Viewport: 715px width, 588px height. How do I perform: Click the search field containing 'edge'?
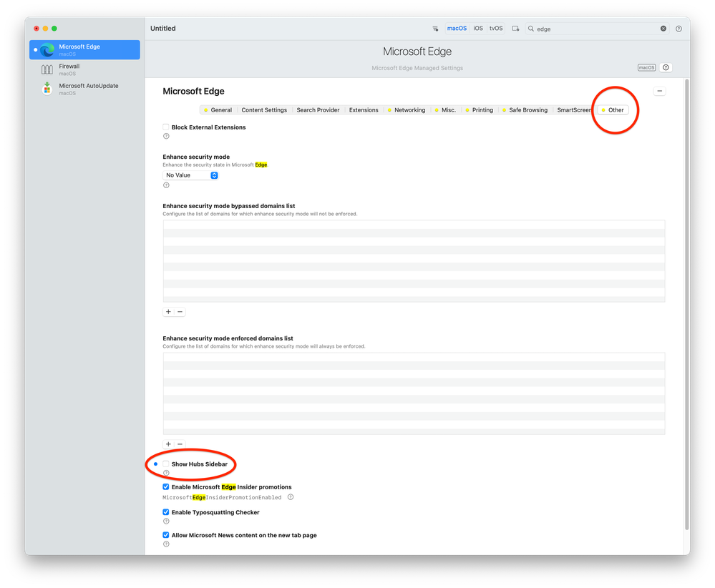tap(596, 29)
